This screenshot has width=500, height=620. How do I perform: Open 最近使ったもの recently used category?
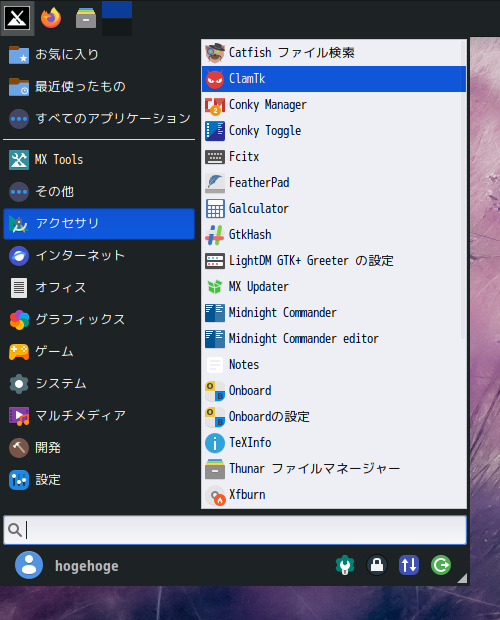coord(99,87)
